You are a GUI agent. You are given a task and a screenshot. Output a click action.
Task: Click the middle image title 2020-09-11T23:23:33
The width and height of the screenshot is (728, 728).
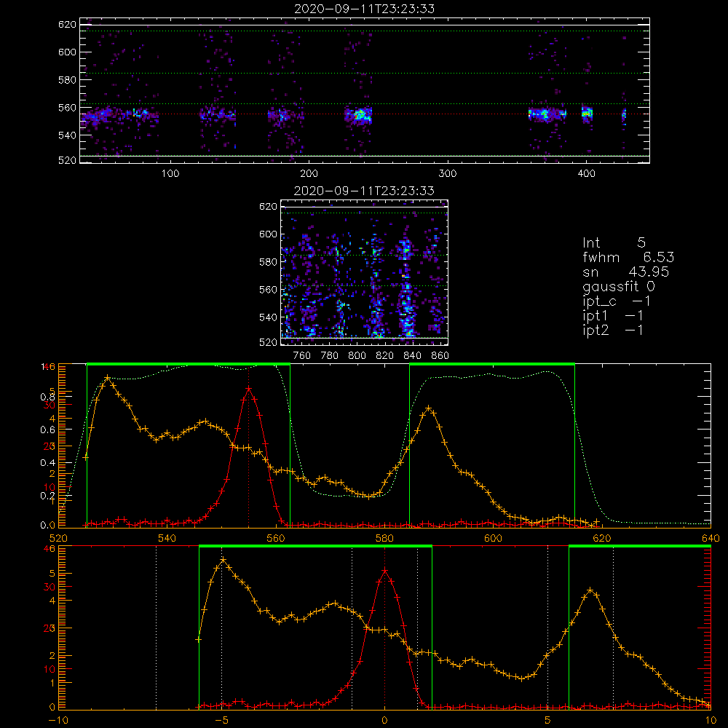(x=364, y=191)
